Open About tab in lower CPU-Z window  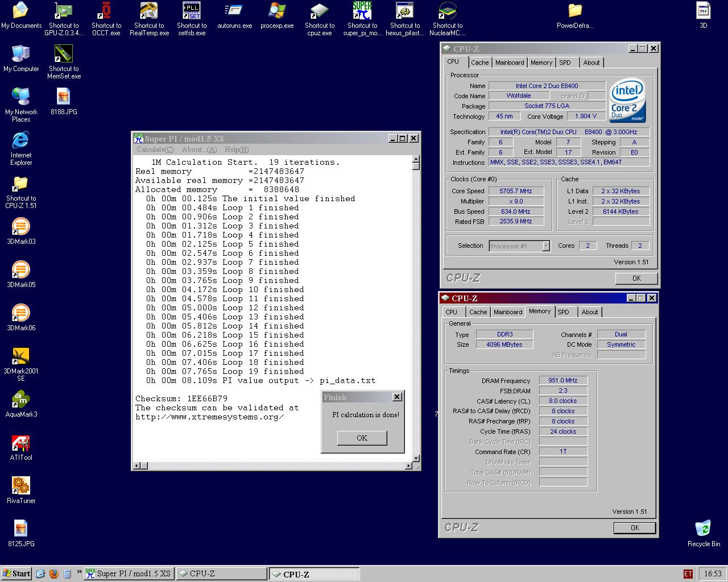point(590,312)
